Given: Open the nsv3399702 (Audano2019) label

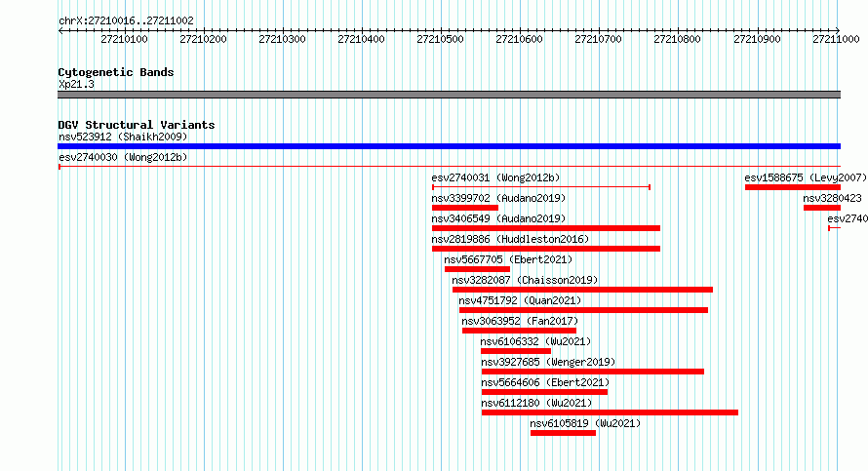Looking at the screenshot, I should pos(498,198).
